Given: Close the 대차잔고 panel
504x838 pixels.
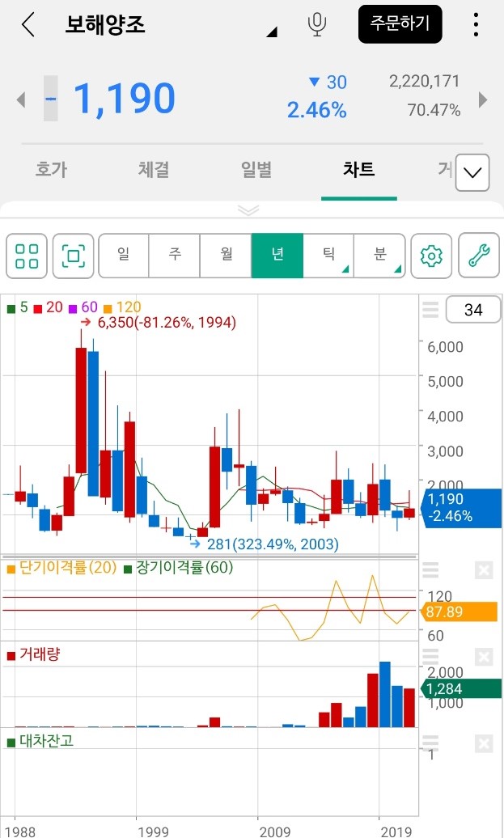Looking at the screenshot, I should click(x=484, y=743).
